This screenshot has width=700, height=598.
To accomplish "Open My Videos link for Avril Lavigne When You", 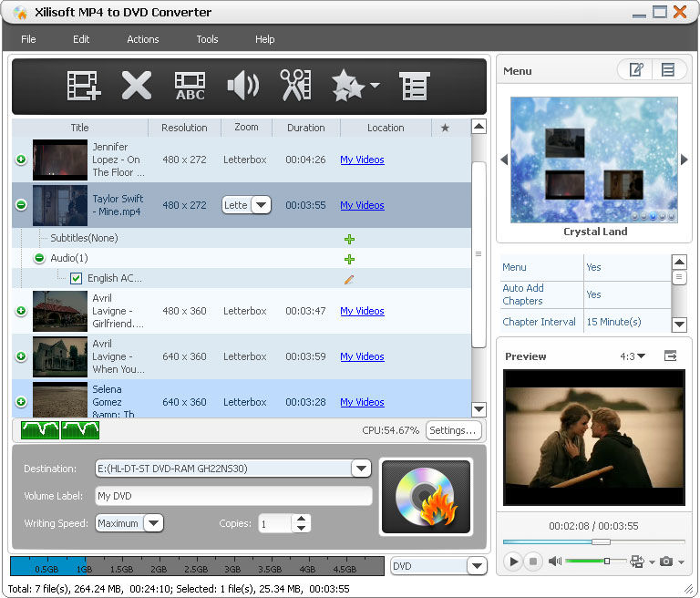I will pyautogui.click(x=362, y=356).
